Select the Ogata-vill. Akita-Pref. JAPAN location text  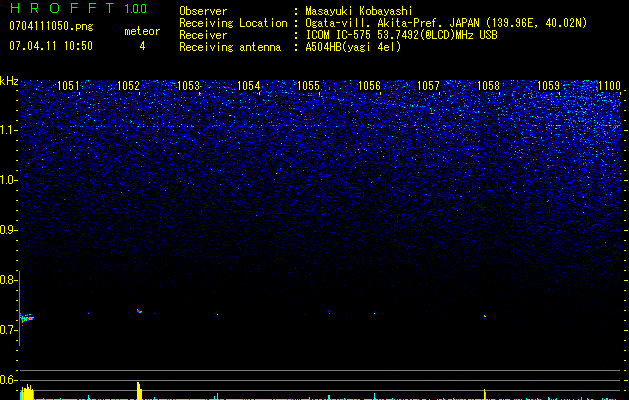pos(446,23)
